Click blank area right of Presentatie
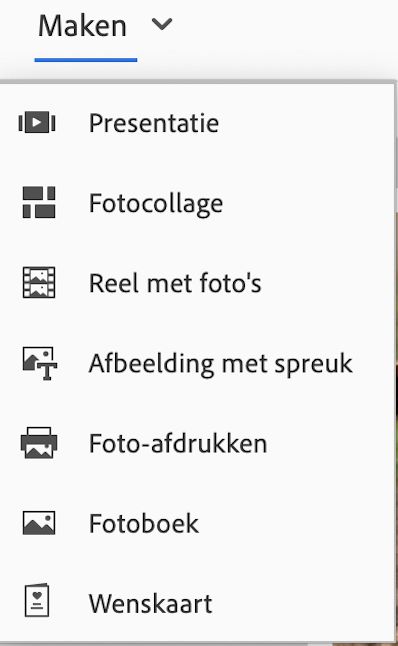 [x=305, y=123]
